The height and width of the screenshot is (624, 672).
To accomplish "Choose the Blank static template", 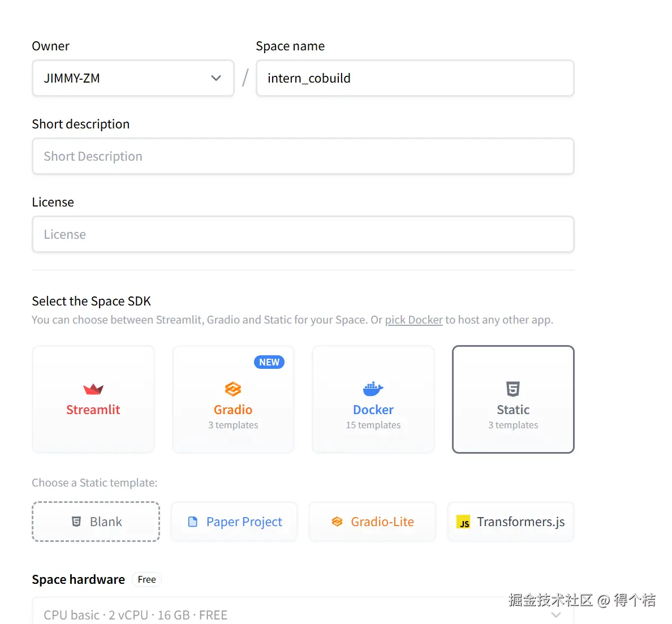I will pos(96,522).
